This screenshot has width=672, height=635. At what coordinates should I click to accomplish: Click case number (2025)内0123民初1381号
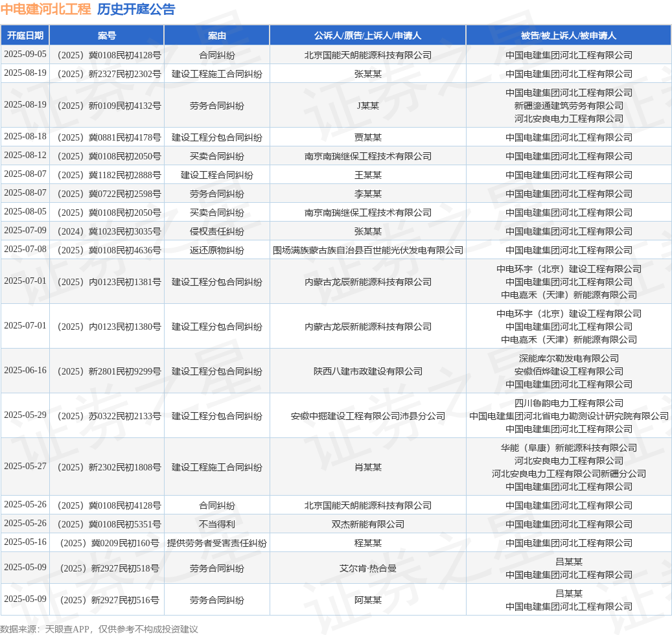pos(110,283)
